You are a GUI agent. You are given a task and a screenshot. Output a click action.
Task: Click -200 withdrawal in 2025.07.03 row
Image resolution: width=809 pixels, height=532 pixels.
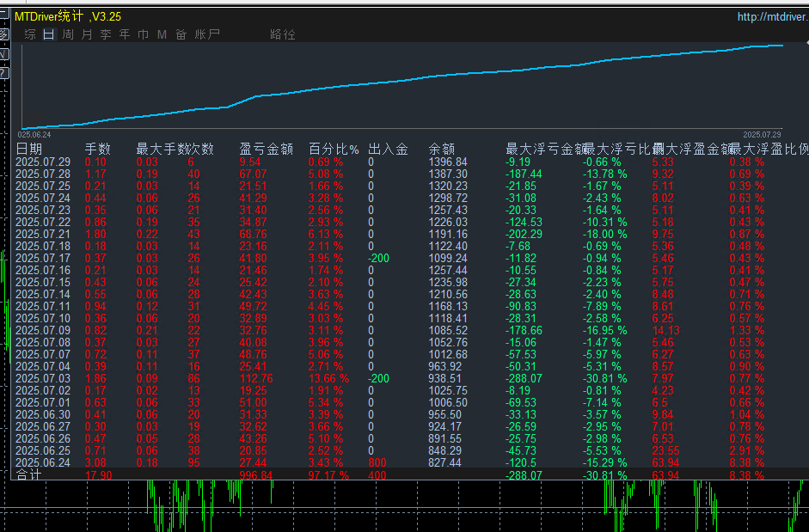coord(378,378)
